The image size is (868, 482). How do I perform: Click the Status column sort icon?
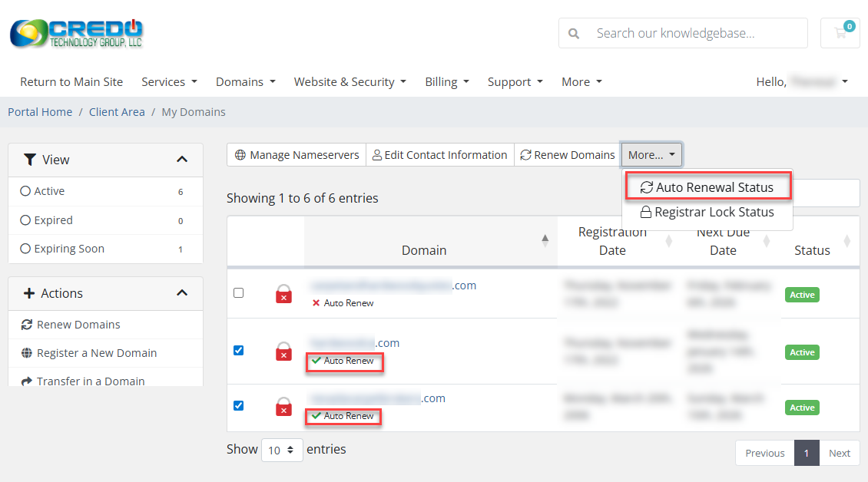[x=846, y=241]
